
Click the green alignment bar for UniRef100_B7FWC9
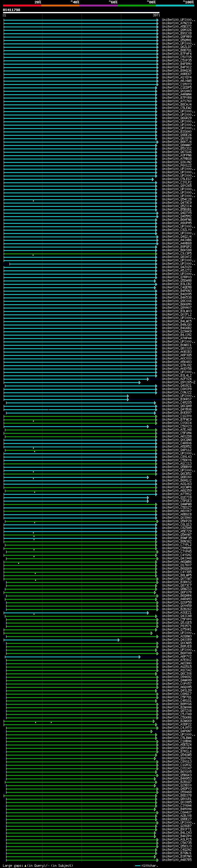tap(80, 419)
